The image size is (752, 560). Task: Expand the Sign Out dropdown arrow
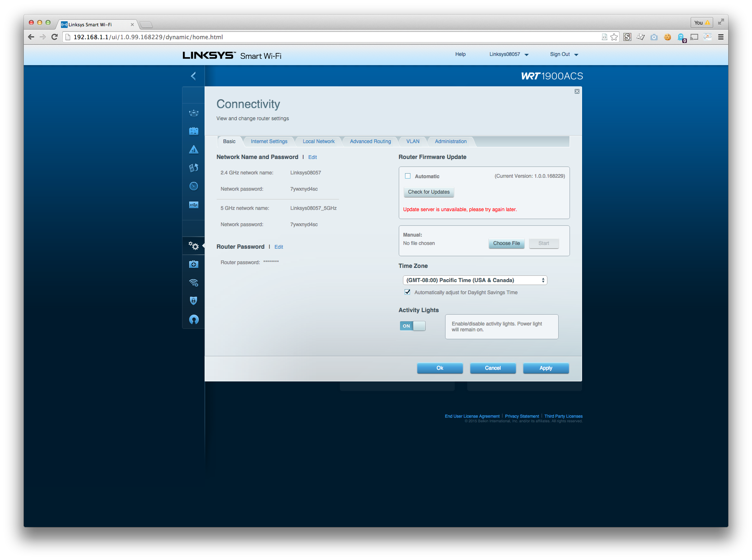[576, 55]
